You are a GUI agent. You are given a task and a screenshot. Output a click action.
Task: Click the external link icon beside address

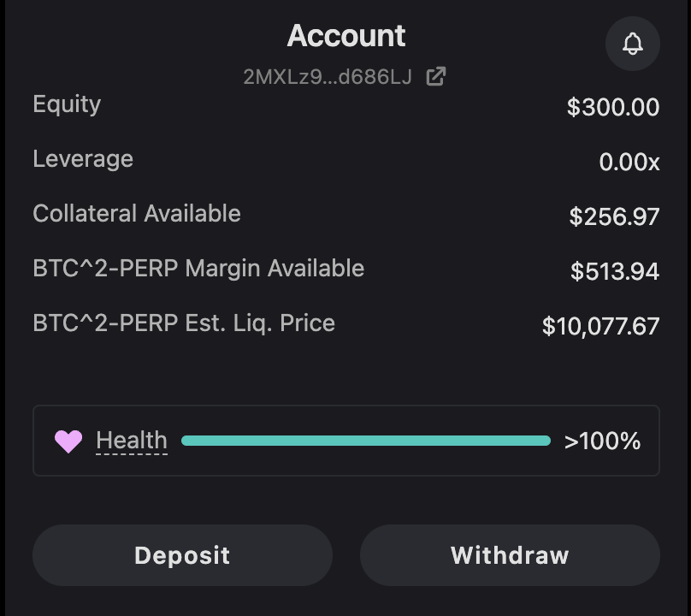[x=436, y=76]
